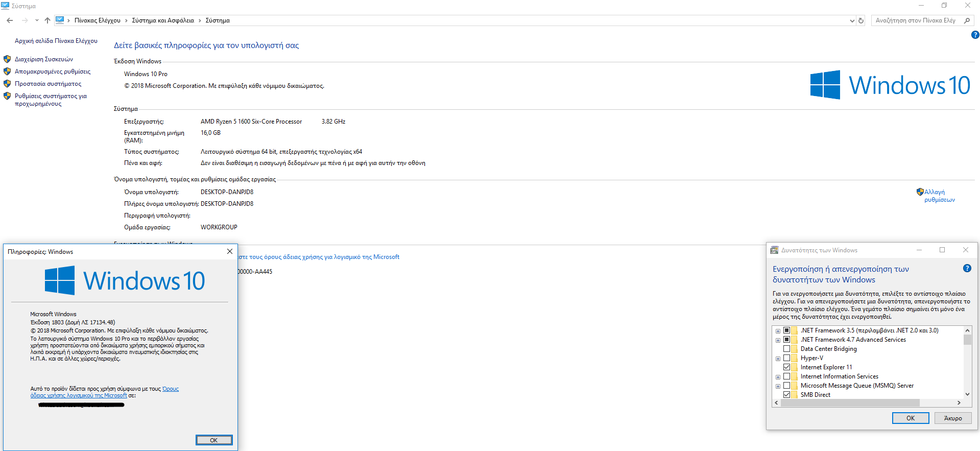Open Ρυθμίσεις συστήματος για προχωρημένους link
This screenshot has width=980, height=451.
(x=51, y=100)
